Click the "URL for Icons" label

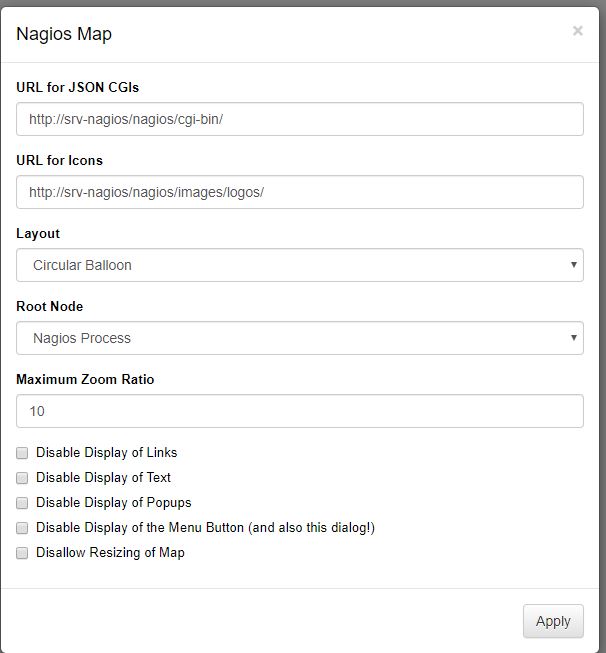click(x=59, y=160)
